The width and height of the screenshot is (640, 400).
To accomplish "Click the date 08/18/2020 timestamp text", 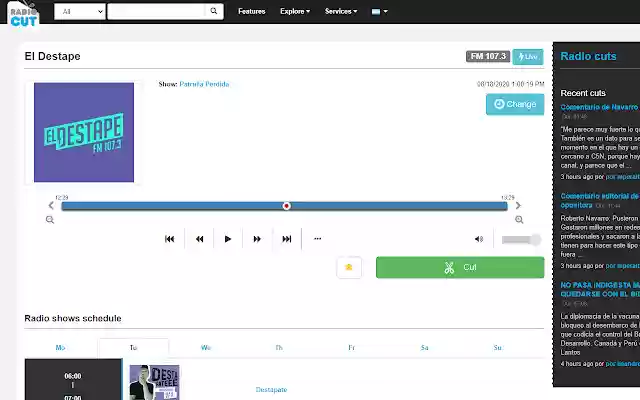I will point(511,84).
